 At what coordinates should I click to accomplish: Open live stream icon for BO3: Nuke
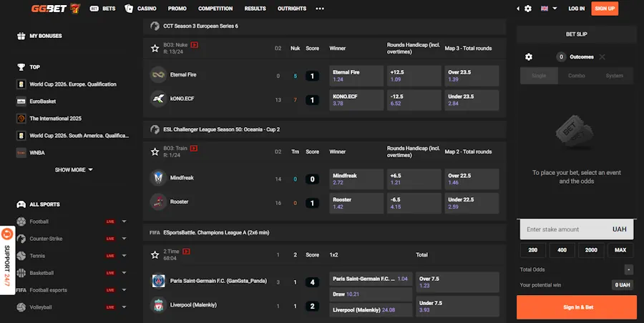click(194, 45)
